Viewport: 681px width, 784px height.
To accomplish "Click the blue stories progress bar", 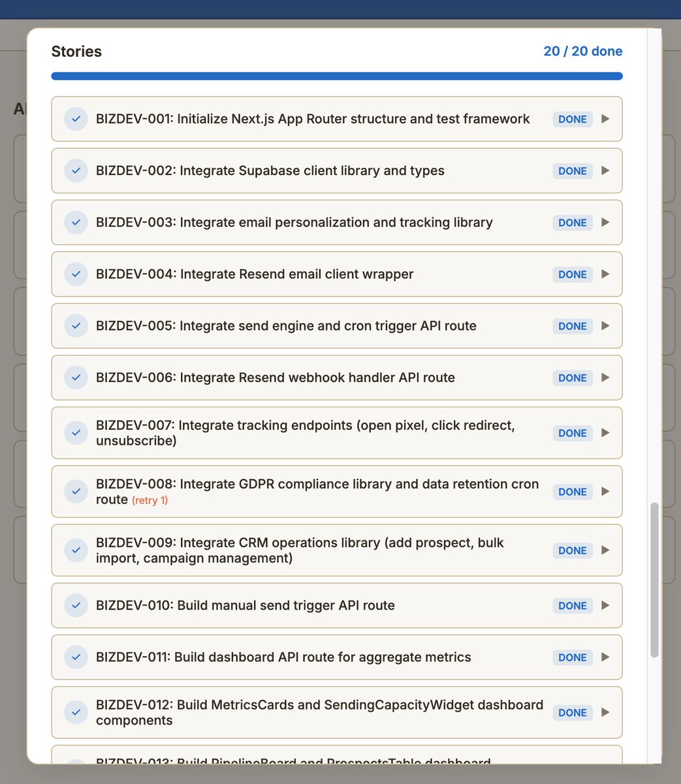I will click(x=336, y=76).
